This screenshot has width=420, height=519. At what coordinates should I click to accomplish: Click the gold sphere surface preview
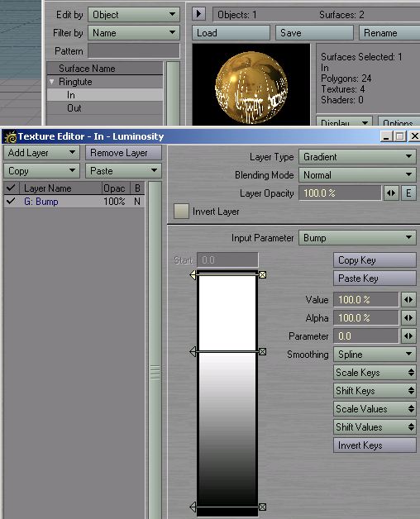click(251, 85)
